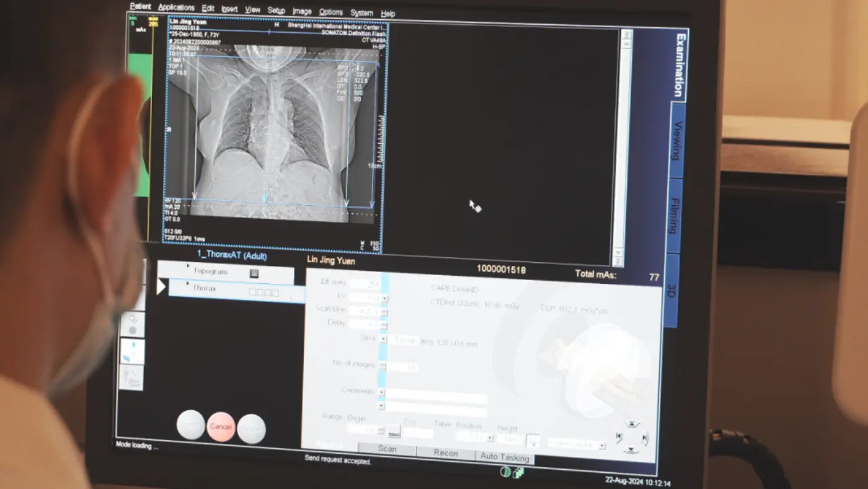This screenshot has width=868, height=489.
Task: Open the Patient menu
Action: point(140,6)
